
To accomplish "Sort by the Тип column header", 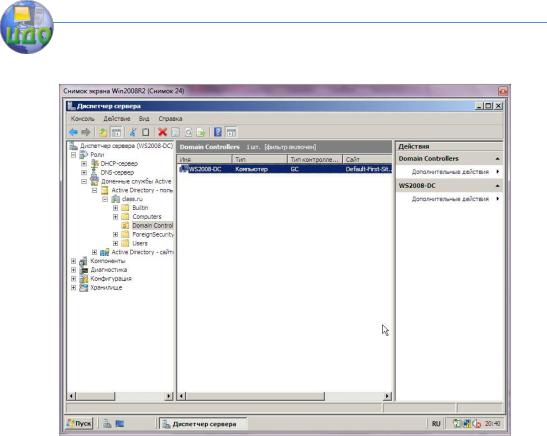I will click(x=260, y=159).
